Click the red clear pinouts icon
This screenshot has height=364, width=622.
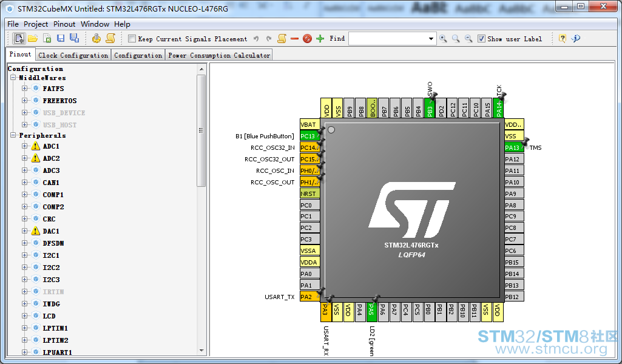pyautogui.click(x=307, y=38)
